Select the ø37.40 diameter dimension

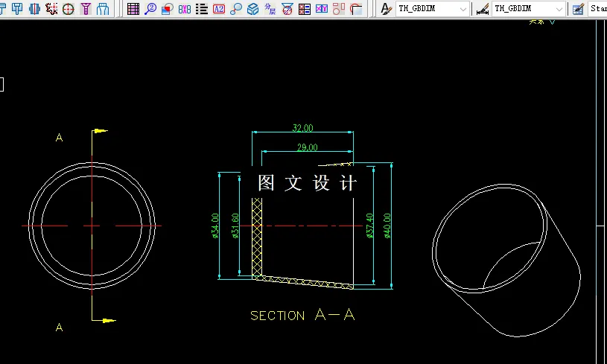pos(369,226)
